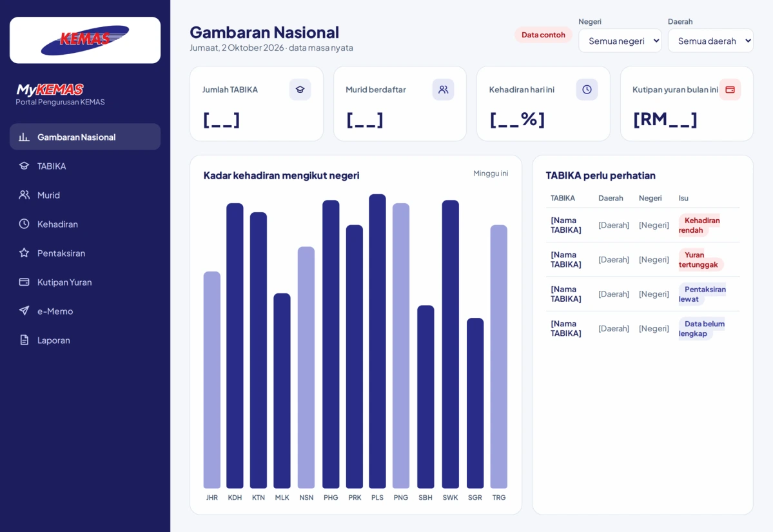Open the Laporan reports page
Image resolution: width=773 pixels, height=532 pixels.
click(x=85, y=340)
